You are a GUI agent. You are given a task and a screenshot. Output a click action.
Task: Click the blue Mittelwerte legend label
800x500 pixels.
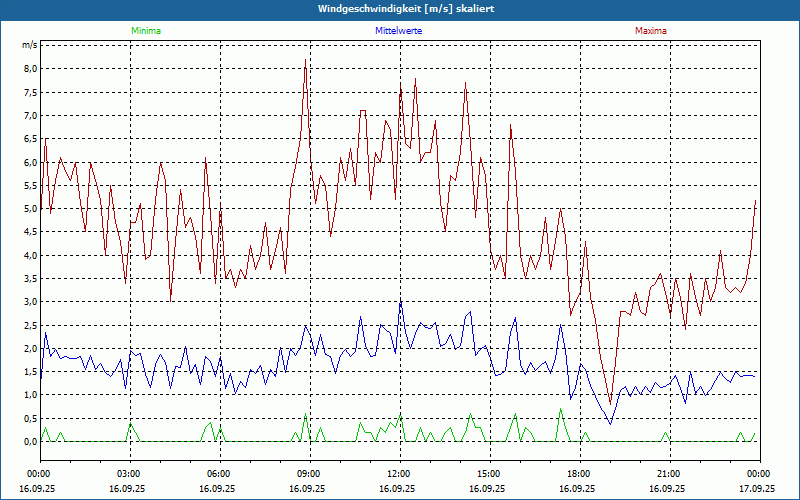click(x=398, y=31)
